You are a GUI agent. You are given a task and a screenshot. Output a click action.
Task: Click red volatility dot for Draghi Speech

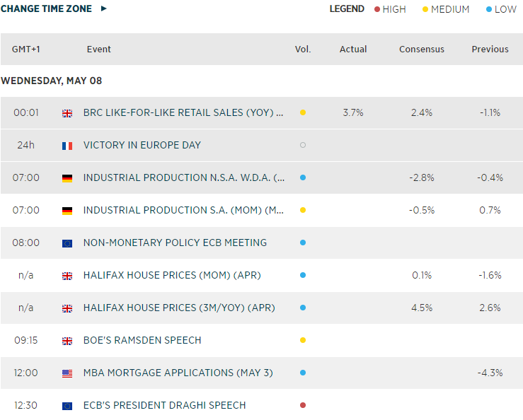[x=303, y=406]
